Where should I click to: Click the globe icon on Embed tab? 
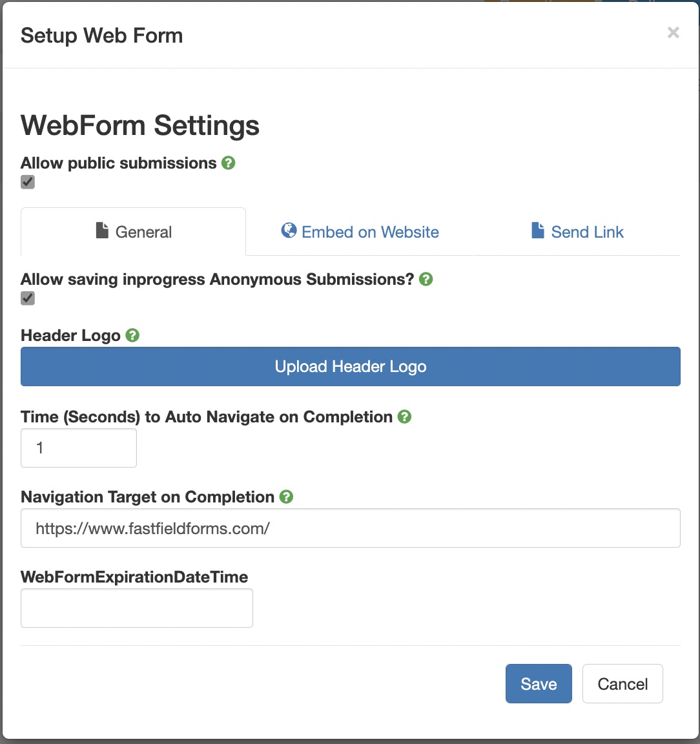tap(289, 231)
